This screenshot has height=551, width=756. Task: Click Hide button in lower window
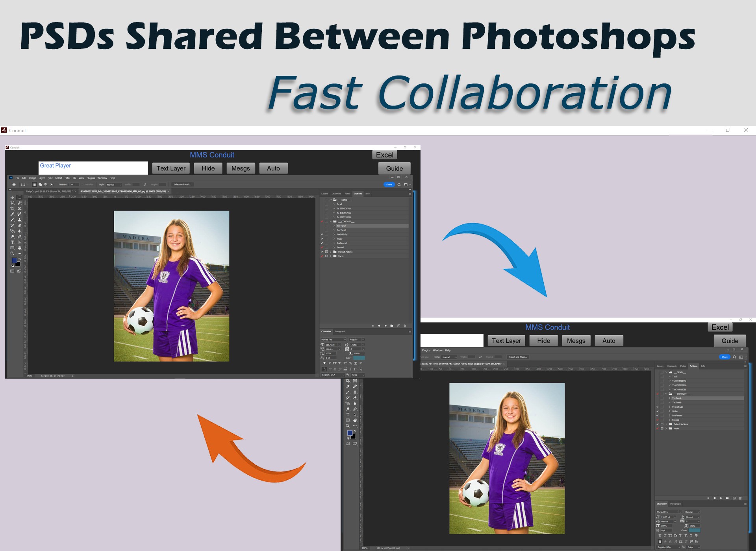click(544, 341)
